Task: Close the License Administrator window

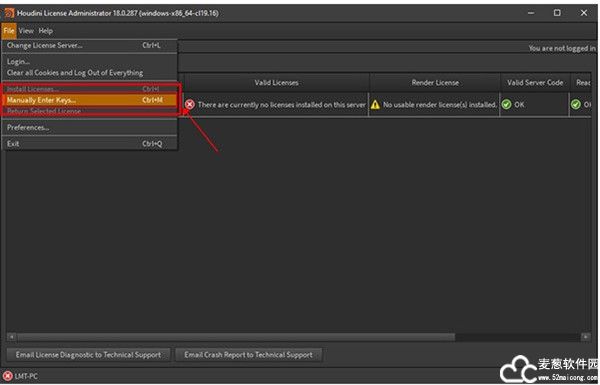Action: coord(584,13)
